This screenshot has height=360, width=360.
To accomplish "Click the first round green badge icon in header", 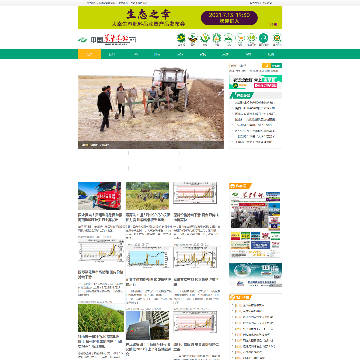I will pos(181,38).
